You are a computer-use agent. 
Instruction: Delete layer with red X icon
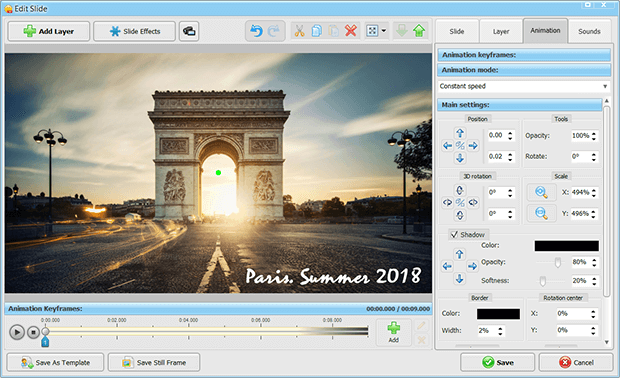coord(350,31)
